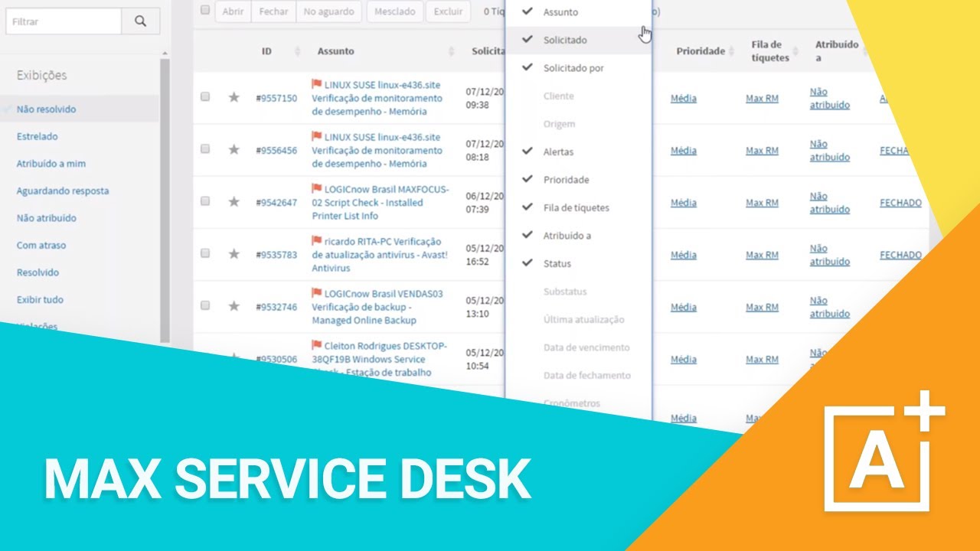This screenshot has width=980, height=551.
Task: Click the Excluir button
Action: click(x=448, y=11)
